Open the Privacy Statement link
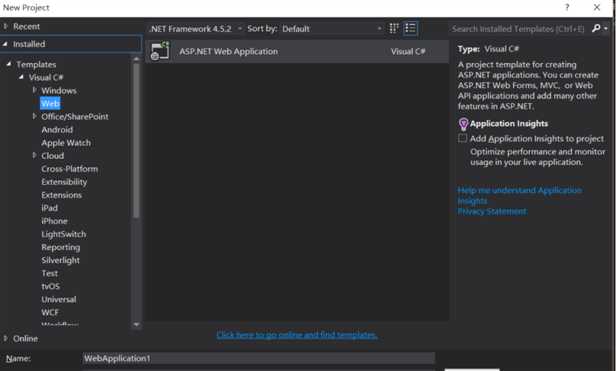The height and width of the screenshot is (371, 616). click(x=491, y=211)
